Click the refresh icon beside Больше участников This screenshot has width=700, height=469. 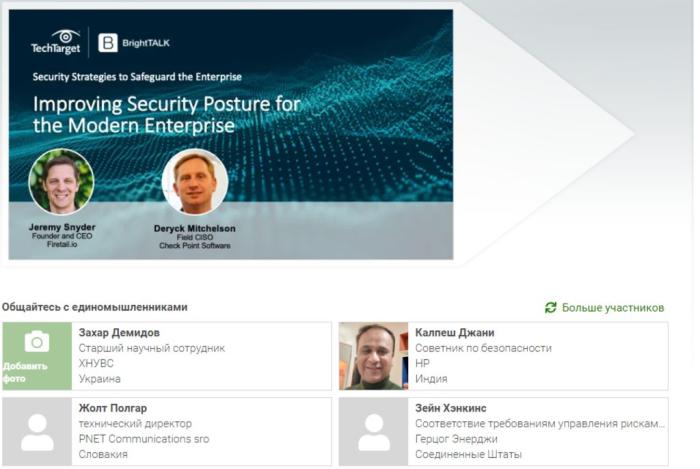(x=550, y=307)
